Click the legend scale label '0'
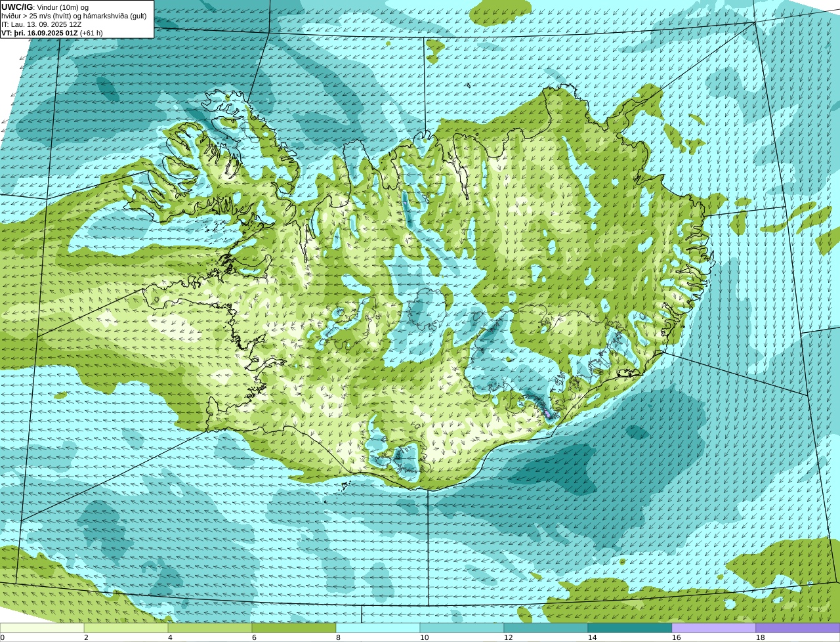 click(3, 637)
